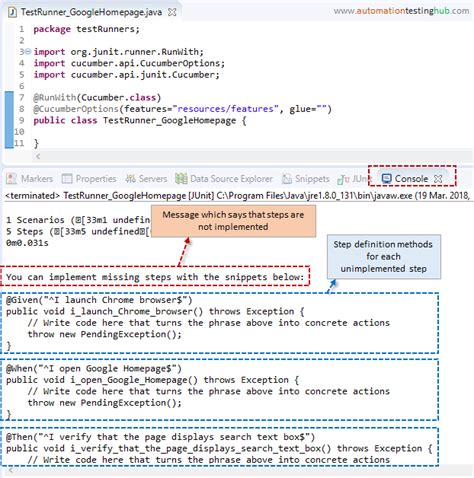Viewport: 474px width, 478px height.
Task: Click line number 10 in editor gutter
Action: click(x=19, y=132)
